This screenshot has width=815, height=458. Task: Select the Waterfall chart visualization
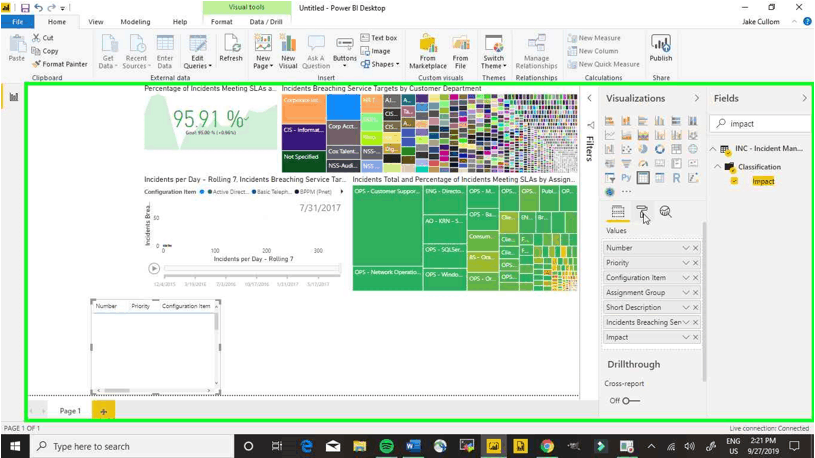tap(610, 149)
